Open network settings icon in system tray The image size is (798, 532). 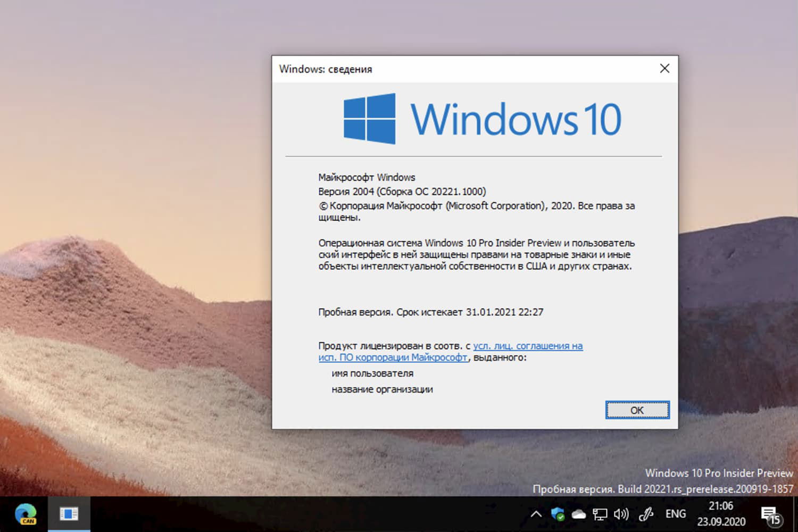pos(600,513)
